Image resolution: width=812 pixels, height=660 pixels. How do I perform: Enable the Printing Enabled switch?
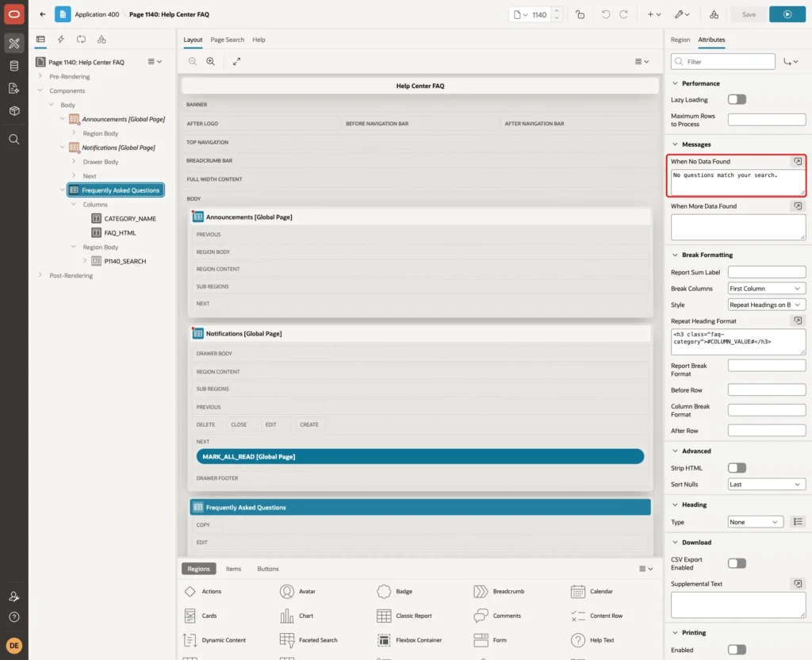click(x=737, y=650)
